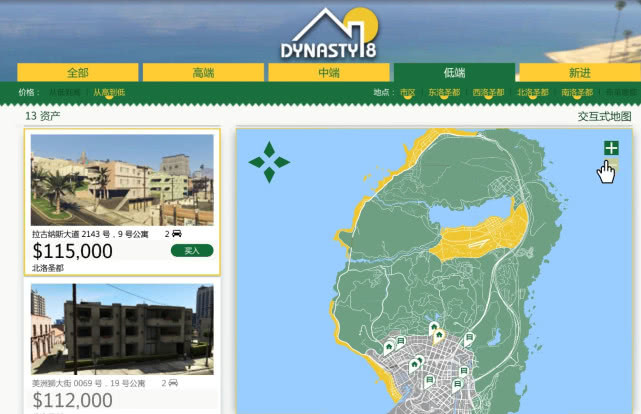This screenshot has width=641, height=414.
Task: Toggle the 南洛圣都 location filter
Action: point(576,92)
